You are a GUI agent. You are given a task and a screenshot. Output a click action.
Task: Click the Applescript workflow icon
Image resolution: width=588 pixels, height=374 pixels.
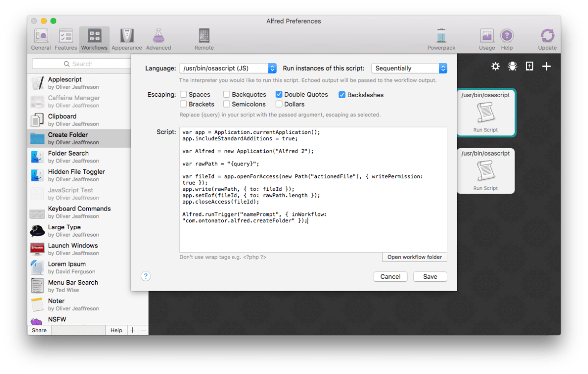pyautogui.click(x=37, y=83)
